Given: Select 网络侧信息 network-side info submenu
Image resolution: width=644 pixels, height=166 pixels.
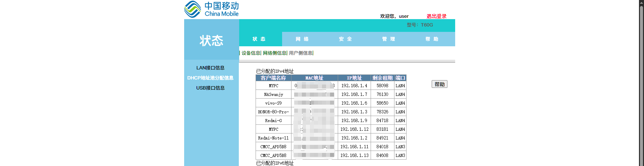Looking at the screenshot, I should tap(275, 53).
